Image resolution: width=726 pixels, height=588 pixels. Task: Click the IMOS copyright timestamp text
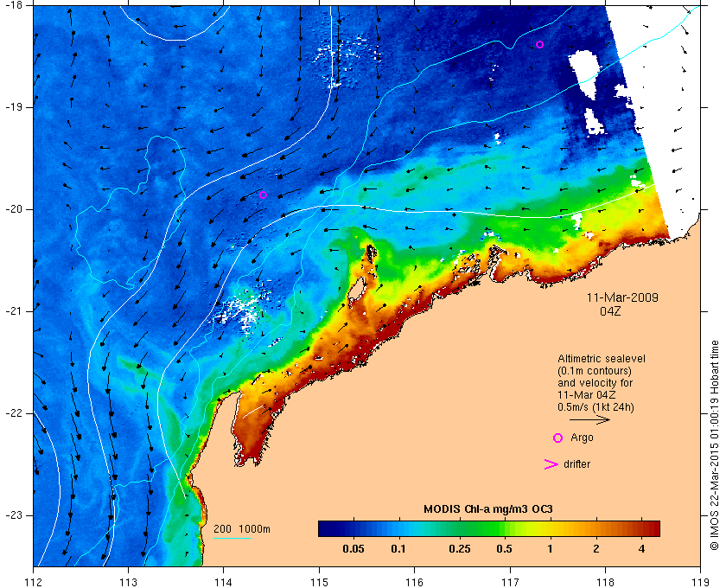coord(714,445)
